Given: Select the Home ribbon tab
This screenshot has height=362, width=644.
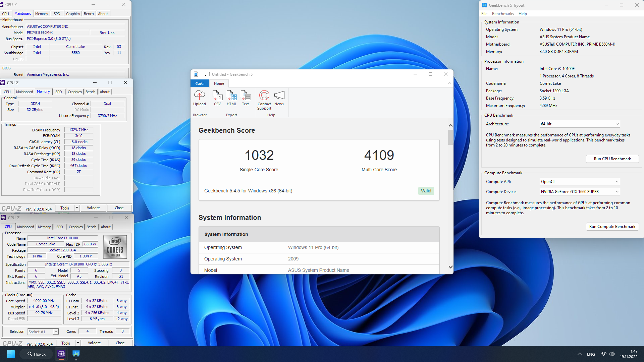Looking at the screenshot, I should (x=219, y=83).
